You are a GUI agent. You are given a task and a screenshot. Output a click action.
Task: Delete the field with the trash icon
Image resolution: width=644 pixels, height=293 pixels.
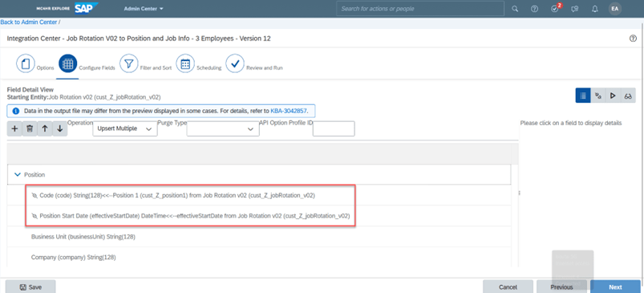[30, 128]
